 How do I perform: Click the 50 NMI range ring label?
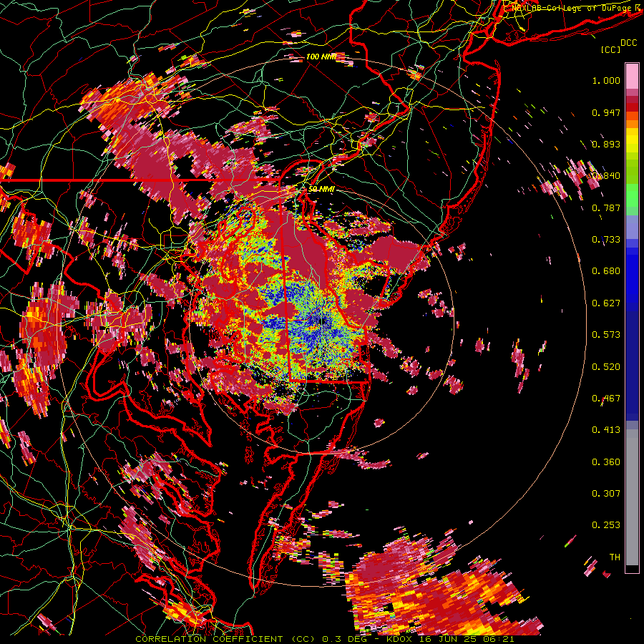(321, 189)
